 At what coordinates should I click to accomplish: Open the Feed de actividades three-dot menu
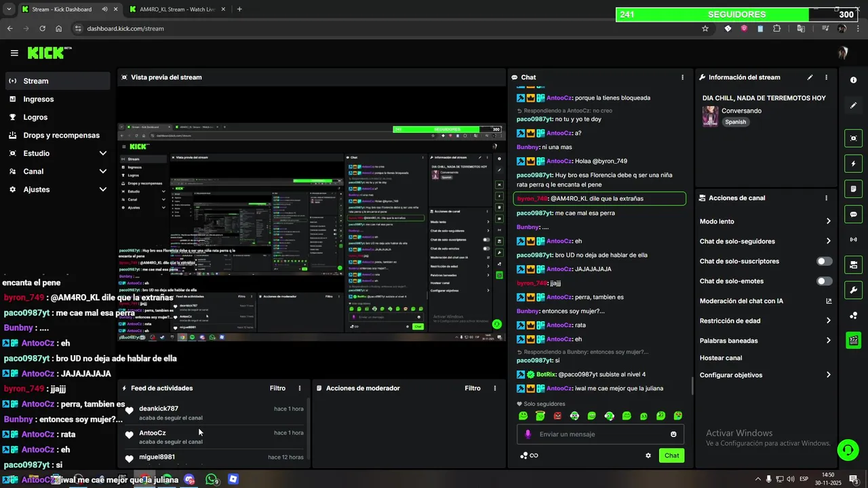click(x=300, y=388)
